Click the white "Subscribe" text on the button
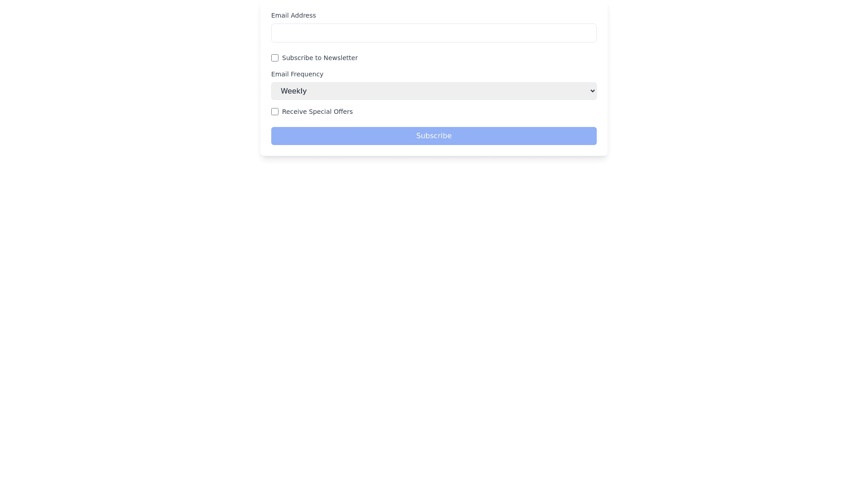The image size is (868, 488). click(434, 136)
